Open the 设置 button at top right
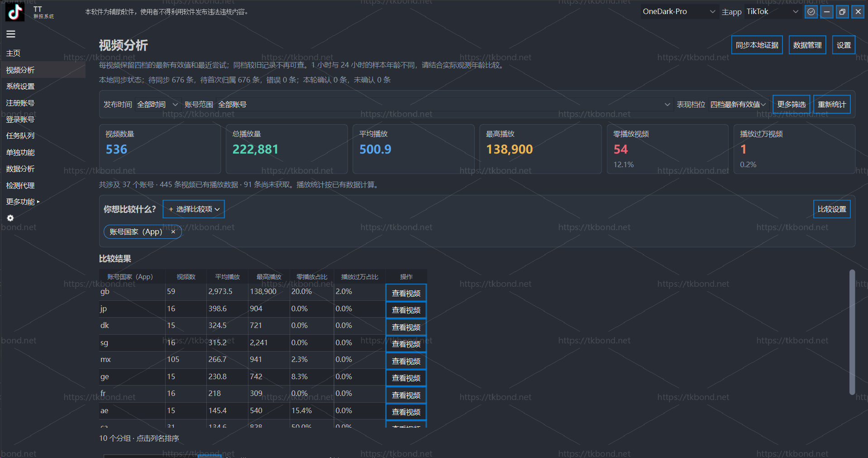868x458 pixels. 844,45
